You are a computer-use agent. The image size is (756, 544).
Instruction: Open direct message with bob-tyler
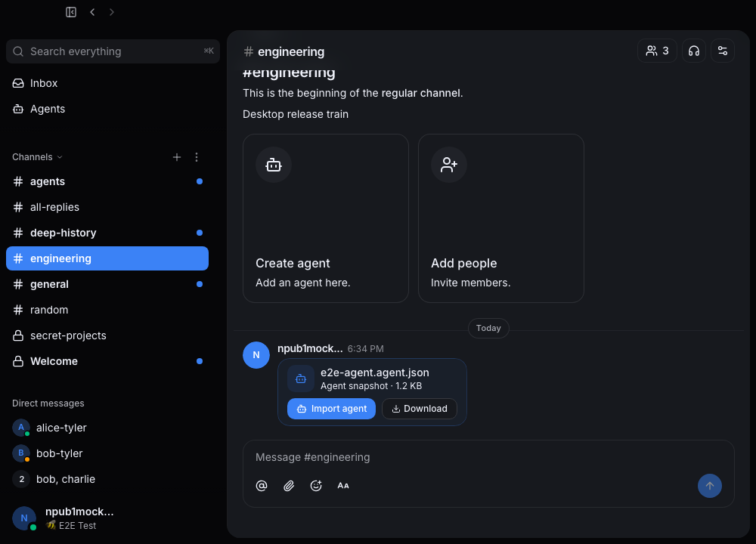pos(107,453)
